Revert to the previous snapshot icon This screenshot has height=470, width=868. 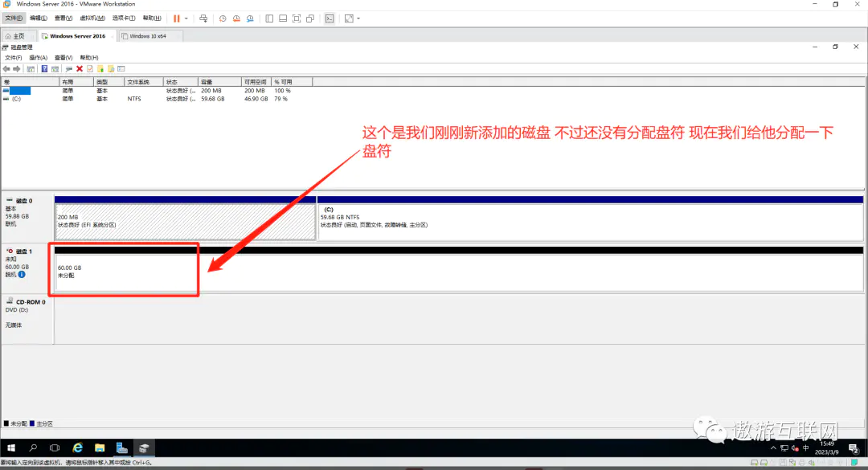[x=236, y=18]
